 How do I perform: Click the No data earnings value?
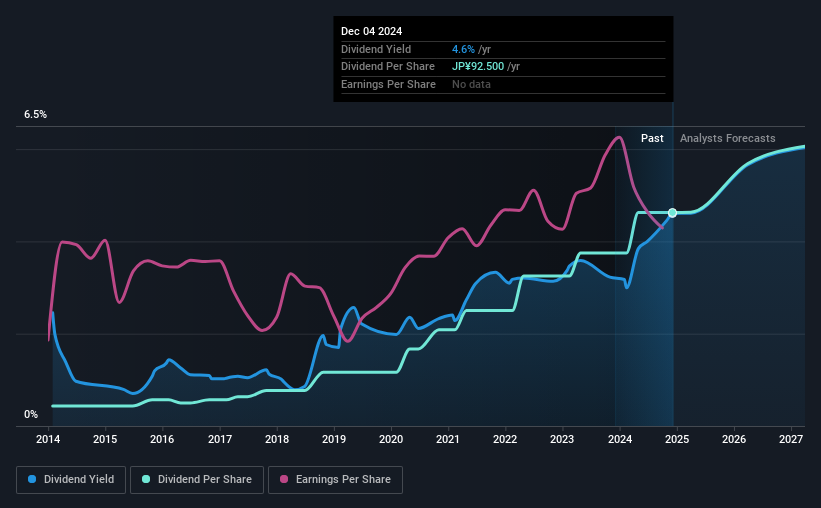coord(471,84)
